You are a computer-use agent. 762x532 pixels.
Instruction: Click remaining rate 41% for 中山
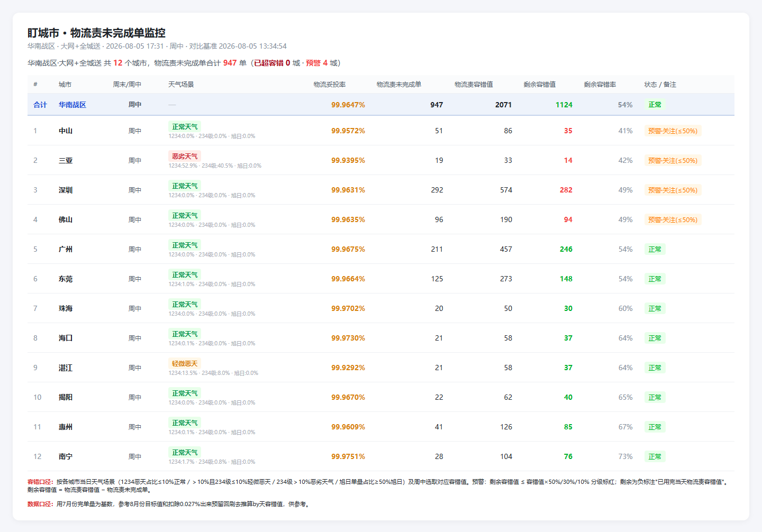(625, 131)
